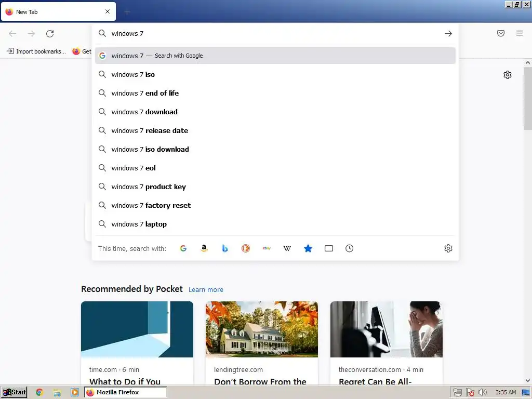Close the New Tab tab
Viewport: 532px width, 399px height.
click(x=108, y=11)
